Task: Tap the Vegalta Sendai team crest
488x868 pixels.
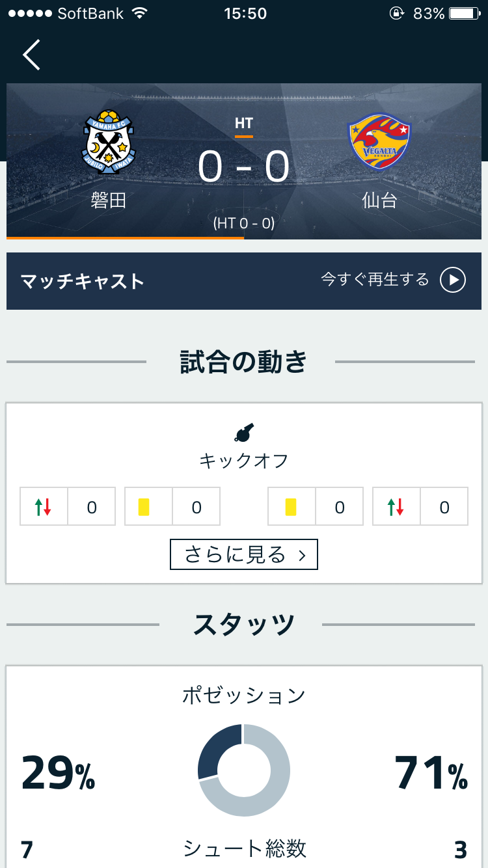Action: [x=380, y=142]
